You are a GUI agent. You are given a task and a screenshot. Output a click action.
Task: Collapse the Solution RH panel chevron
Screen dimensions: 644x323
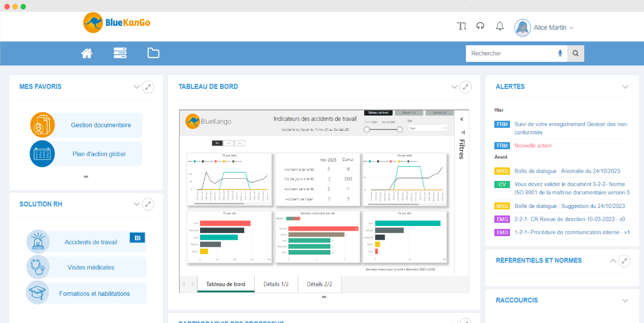tap(137, 204)
